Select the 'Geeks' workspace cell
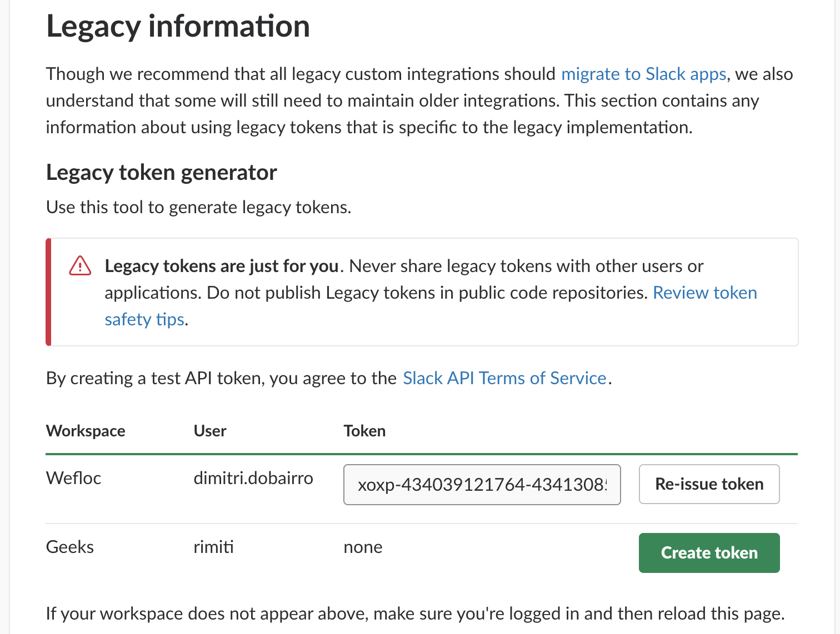 point(70,547)
